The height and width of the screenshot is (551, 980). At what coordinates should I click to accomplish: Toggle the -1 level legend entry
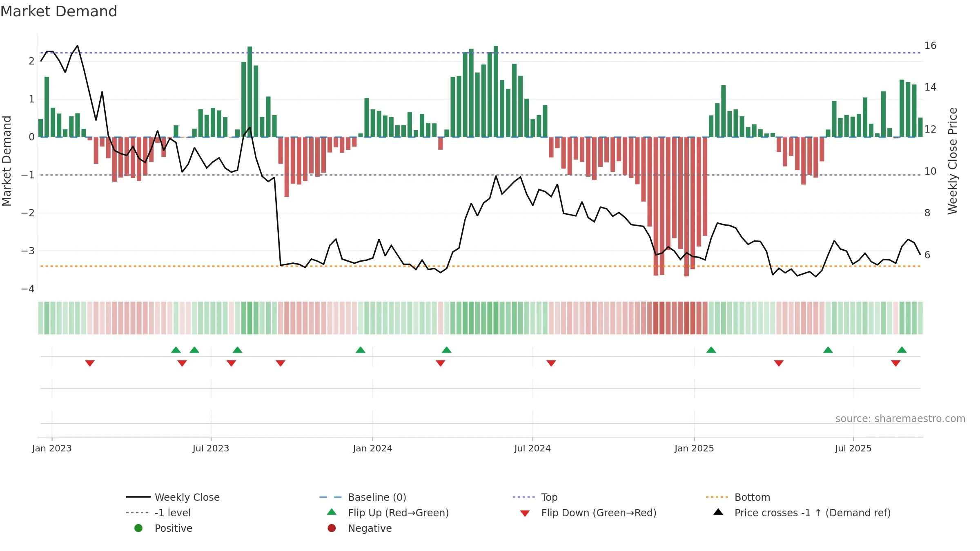pos(158,513)
